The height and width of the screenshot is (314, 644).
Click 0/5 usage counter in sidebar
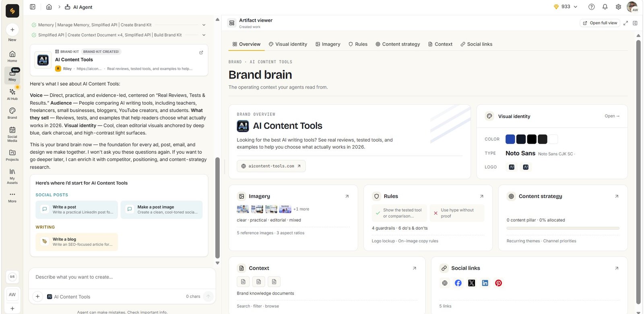[x=12, y=277]
